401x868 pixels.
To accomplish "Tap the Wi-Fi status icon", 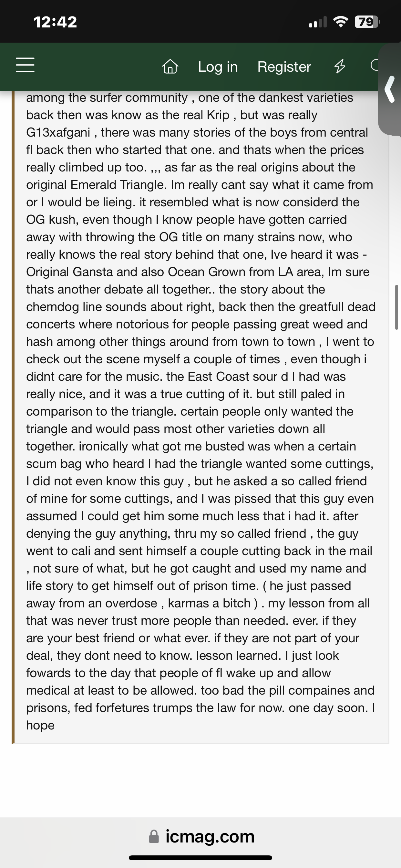I will 341,22.
